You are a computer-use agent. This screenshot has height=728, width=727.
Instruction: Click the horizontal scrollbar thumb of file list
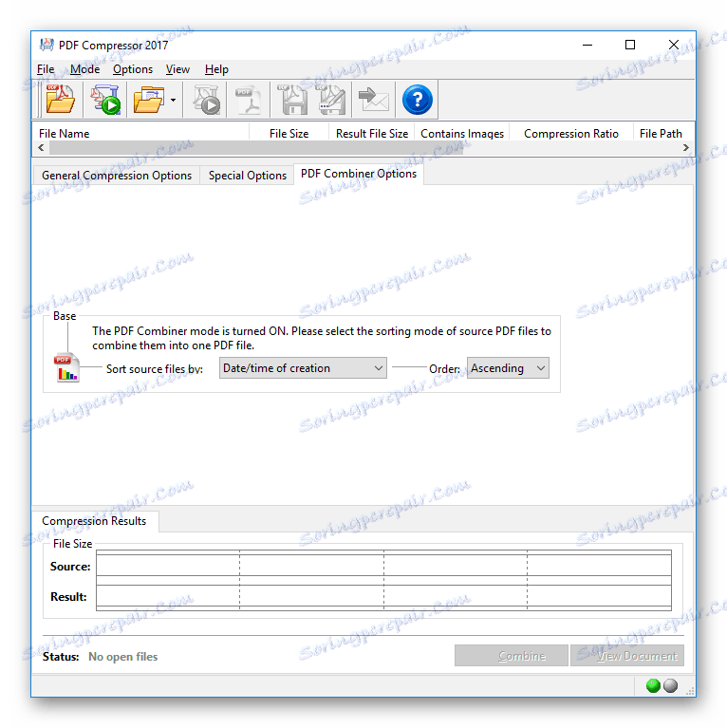[x=256, y=148]
